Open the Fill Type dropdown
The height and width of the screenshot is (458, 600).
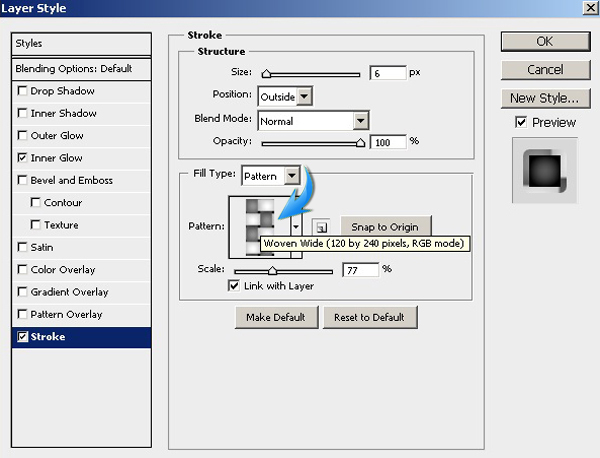click(270, 175)
